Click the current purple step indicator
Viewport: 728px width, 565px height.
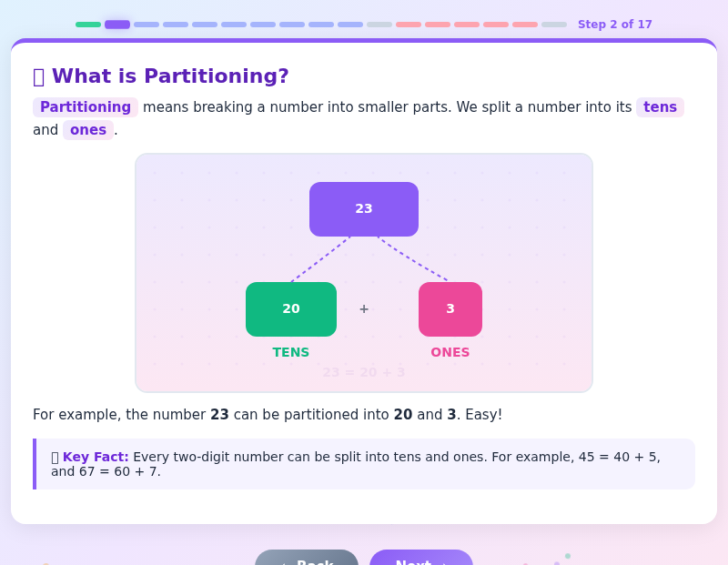[x=117, y=25]
